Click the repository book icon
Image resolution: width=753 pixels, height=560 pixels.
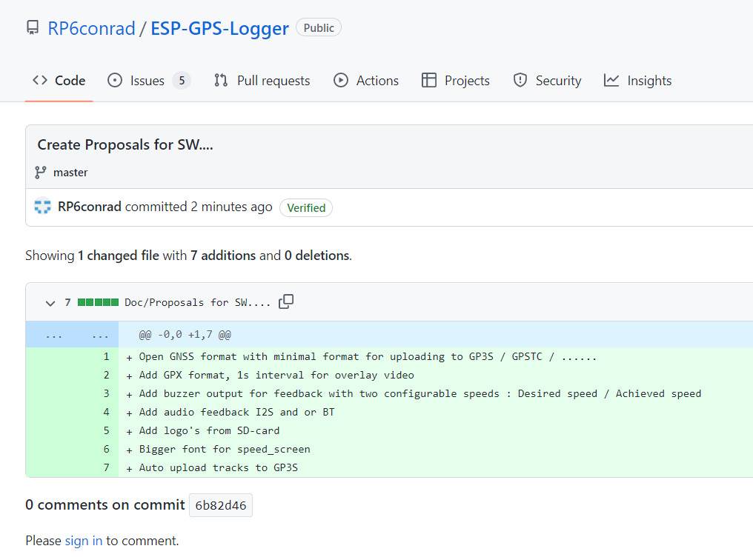33,28
